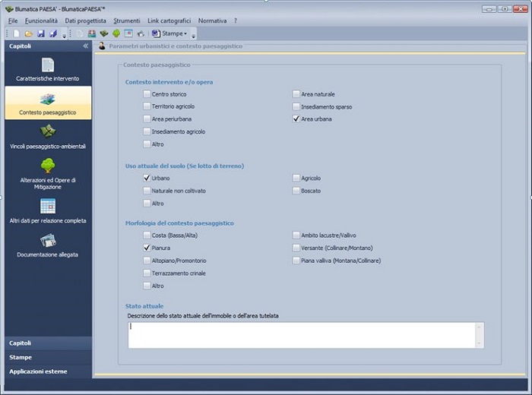Open Altri dati per relazione completa
This screenshot has height=395, width=532.
tap(48, 206)
